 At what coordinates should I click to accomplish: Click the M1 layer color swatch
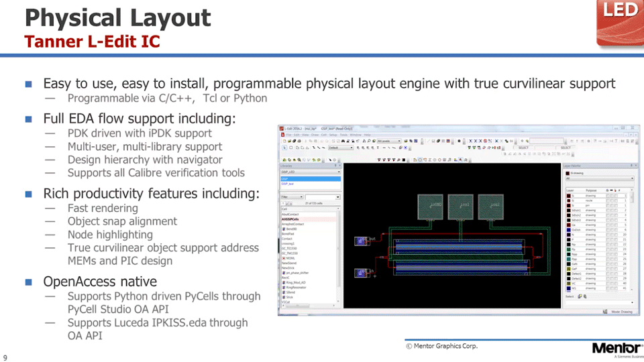[x=569, y=288]
